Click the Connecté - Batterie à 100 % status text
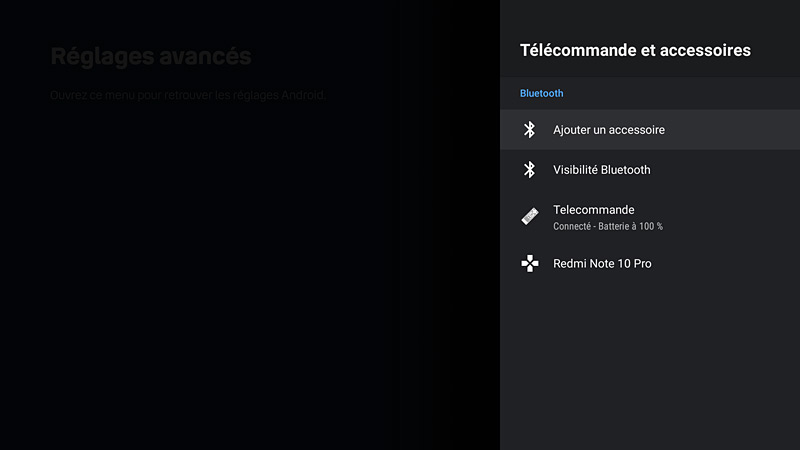 [608, 226]
